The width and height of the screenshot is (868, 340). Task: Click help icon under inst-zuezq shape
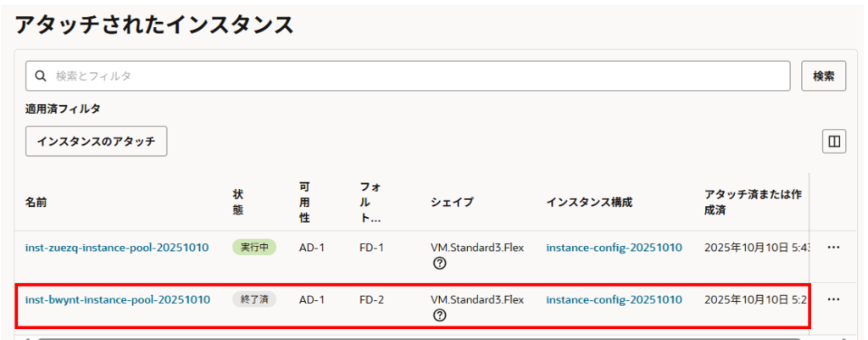pyautogui.click(x=439, y=264)
